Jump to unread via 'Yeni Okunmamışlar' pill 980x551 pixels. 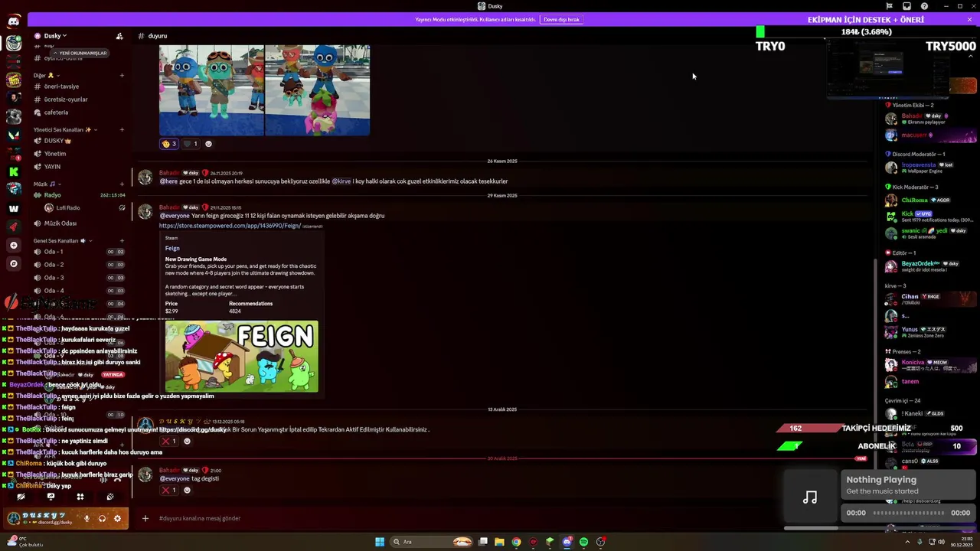[x=80, y=53]
